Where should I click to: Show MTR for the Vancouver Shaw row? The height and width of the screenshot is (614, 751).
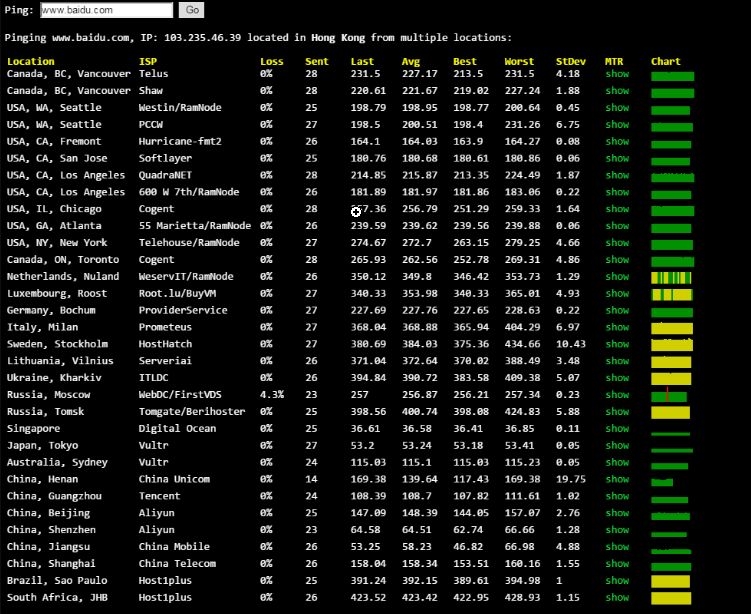[617, 91]
